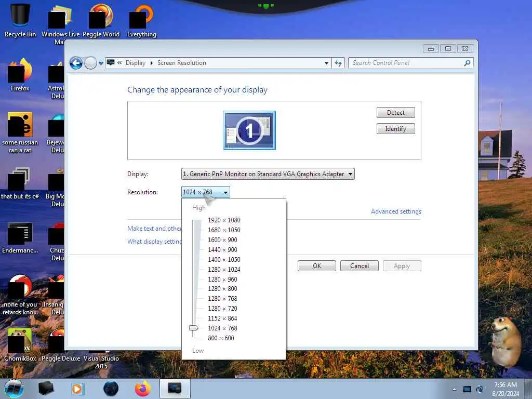Click the Display breadcrumb
The image size is (532, 399).
(136, 63)
